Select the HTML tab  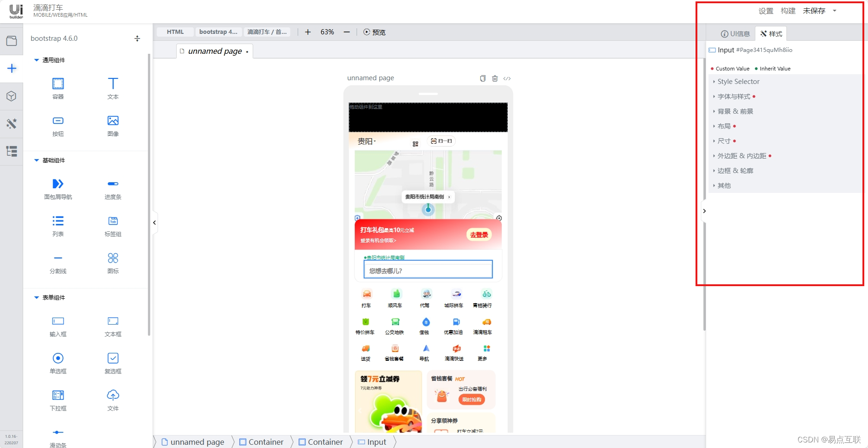click(175, 32)
